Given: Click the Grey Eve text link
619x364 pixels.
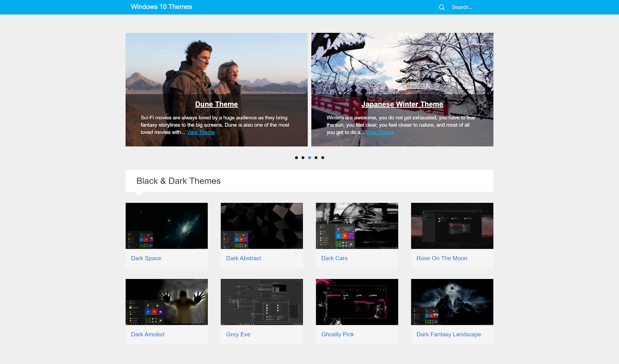Looking at the screenshot, I should pyautogui.click(x=238, y=334).
